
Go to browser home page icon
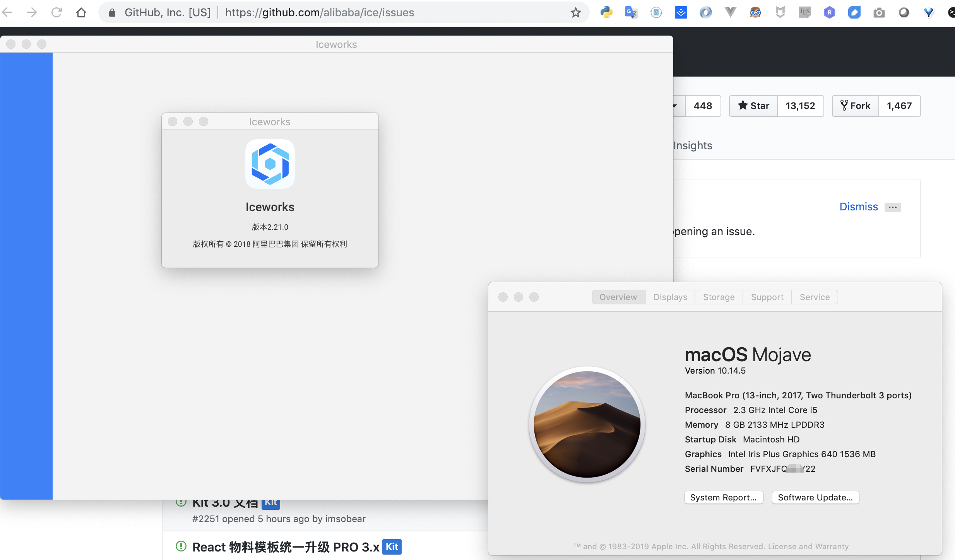pos(81,12)
